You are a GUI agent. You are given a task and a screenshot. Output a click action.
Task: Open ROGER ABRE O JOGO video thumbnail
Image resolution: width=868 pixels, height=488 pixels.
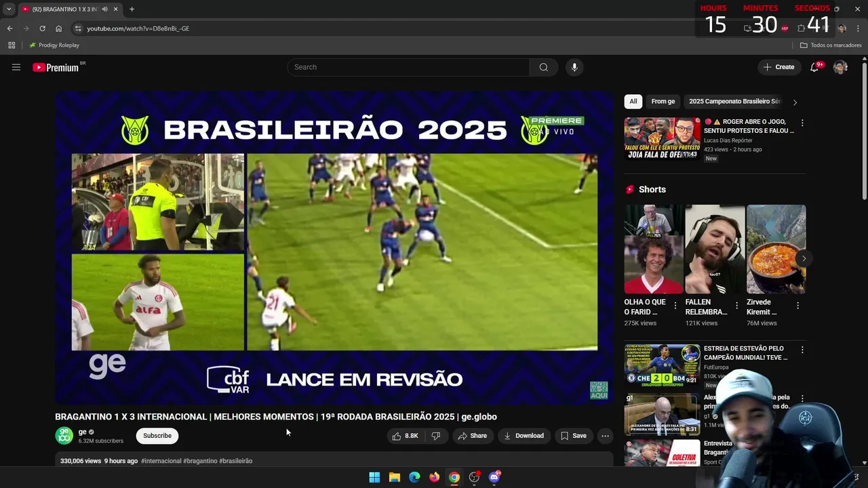coord(663,139)
